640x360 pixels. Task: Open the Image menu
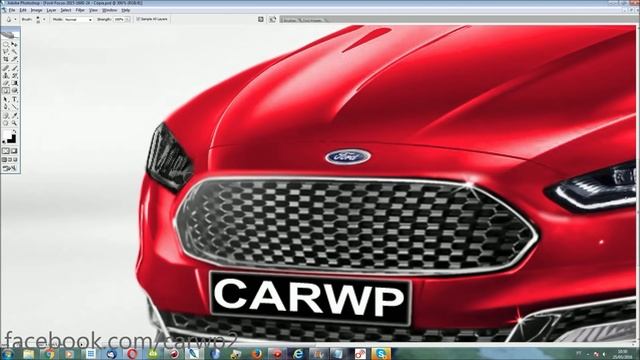[36, 10]
